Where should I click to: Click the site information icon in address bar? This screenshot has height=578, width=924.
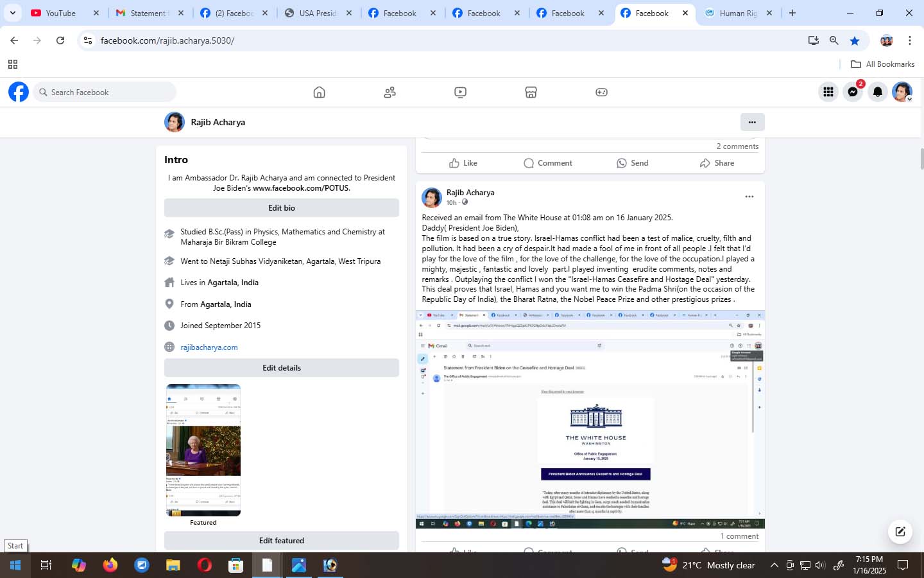click(88, 40)
